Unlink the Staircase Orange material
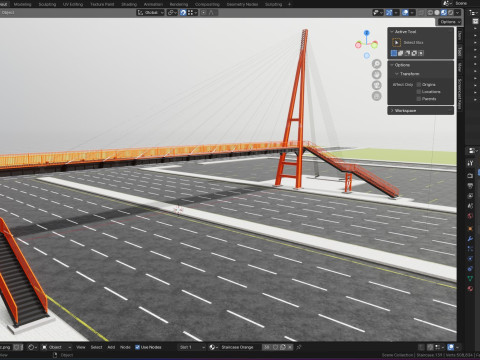 click(x=290, y=347)
